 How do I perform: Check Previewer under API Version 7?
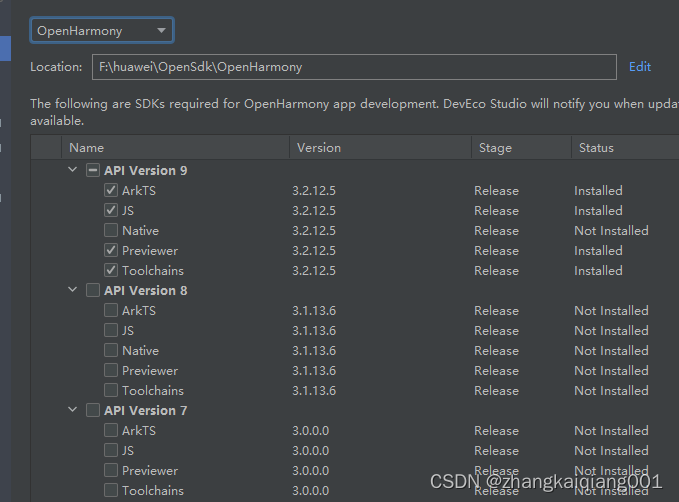[111, 470]
